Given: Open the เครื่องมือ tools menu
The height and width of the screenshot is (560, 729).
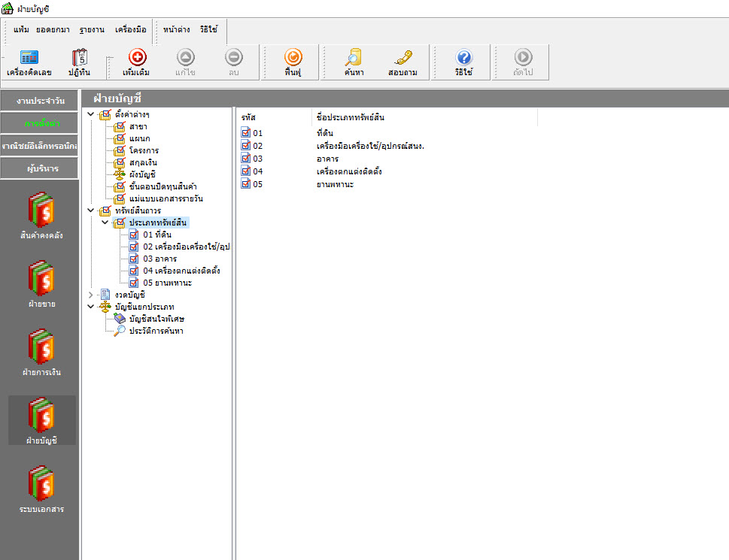Looking at the screenshot, I should [130, 30].
